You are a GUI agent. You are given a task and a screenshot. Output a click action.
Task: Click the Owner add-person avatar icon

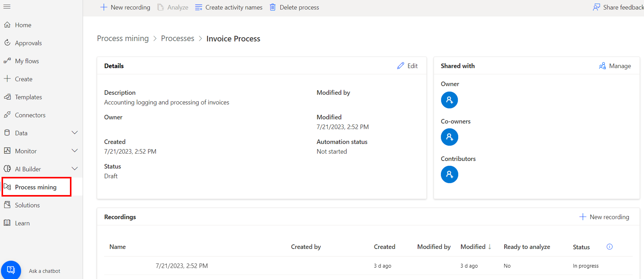[449, 100]
